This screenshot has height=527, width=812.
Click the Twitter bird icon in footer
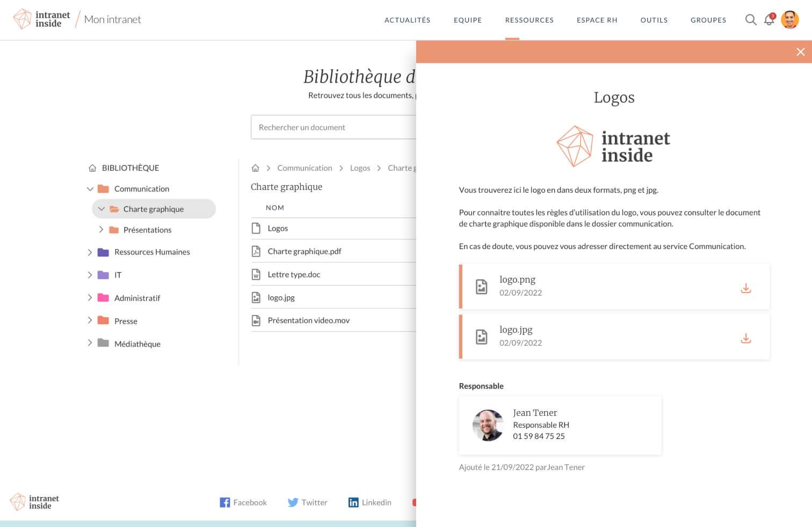pyautogui.click(x=293, y=502)
